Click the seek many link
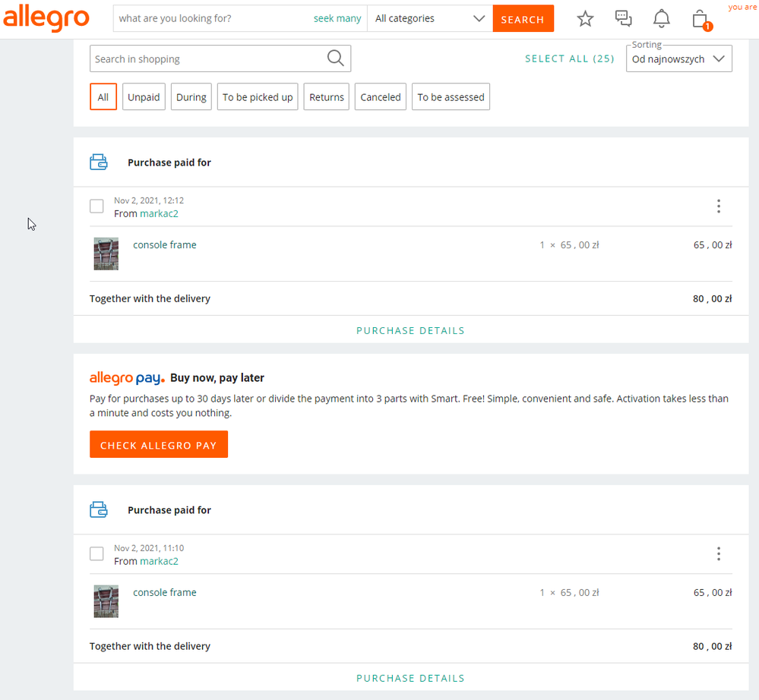Viewport: 759px width, 700px height. coord(337,18)
